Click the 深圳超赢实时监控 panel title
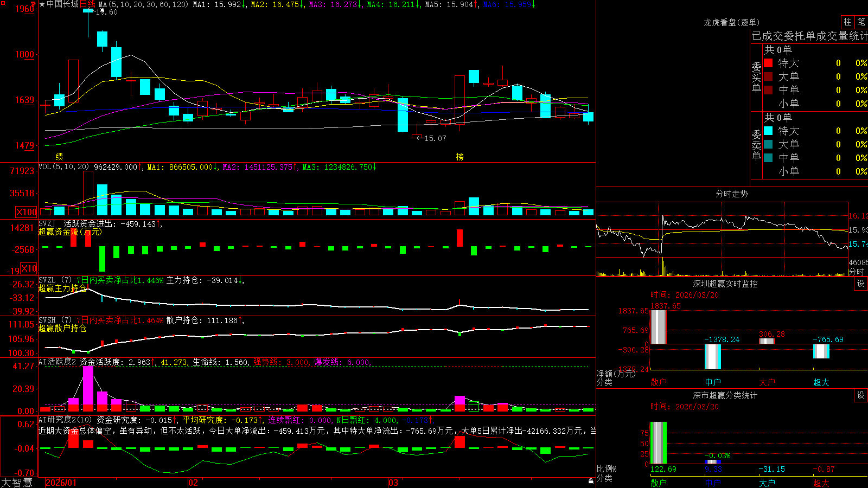This screenshot has height=488, width=868. [725, 284]
